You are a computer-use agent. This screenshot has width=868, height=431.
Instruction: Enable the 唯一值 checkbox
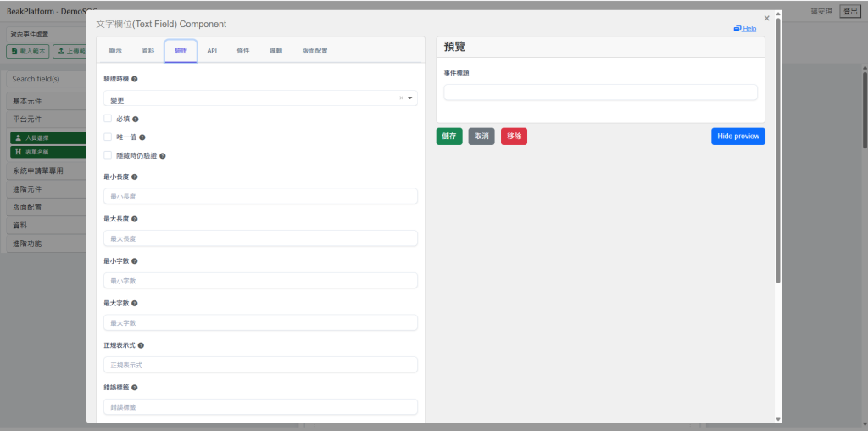108,137
